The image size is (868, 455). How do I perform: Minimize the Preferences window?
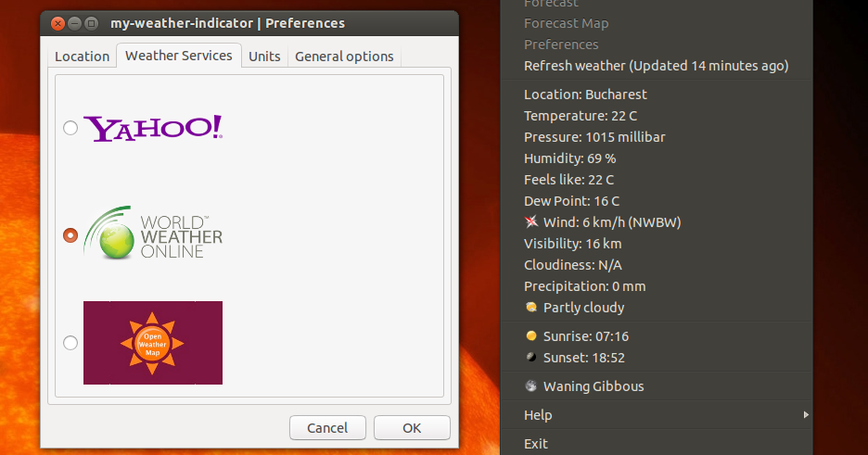[75, 23]
